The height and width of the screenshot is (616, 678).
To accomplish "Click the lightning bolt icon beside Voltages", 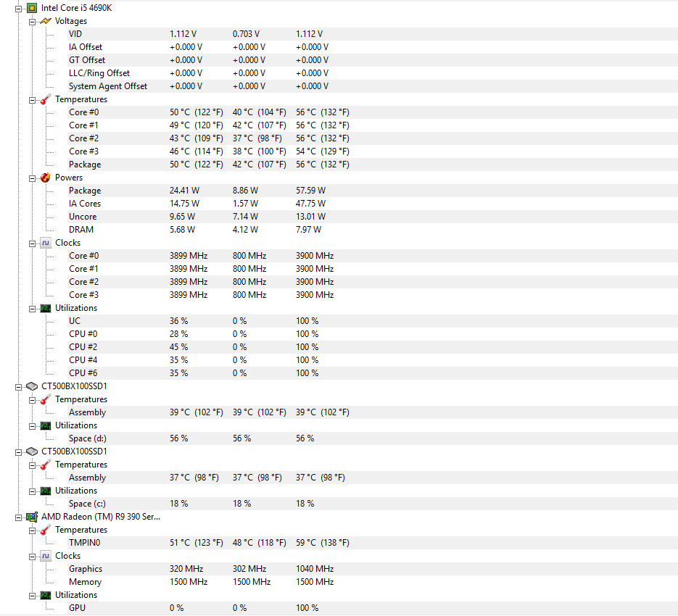I will coord(46,21).
